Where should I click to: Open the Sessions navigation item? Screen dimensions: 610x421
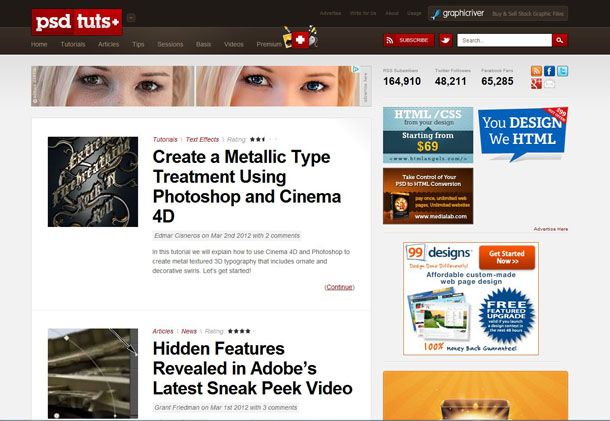pos(170,44)
